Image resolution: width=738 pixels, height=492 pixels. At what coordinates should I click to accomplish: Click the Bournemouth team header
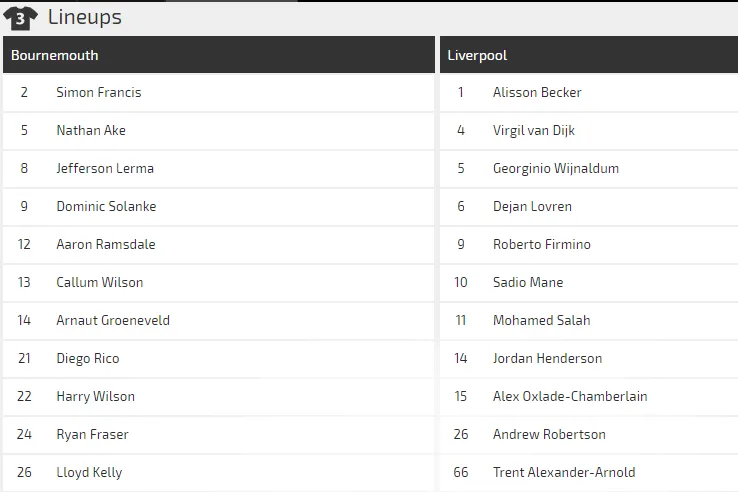(55, 55)
